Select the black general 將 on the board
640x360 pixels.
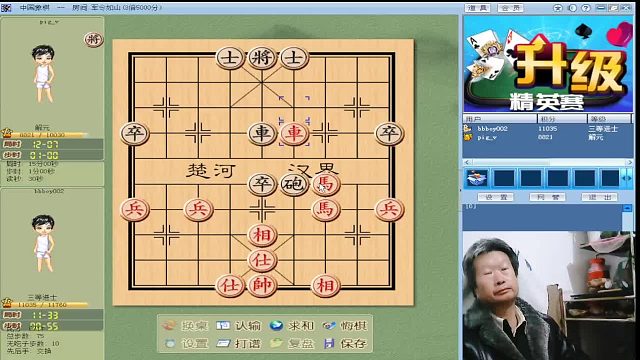pyautogui.click(x=262, y=58)
